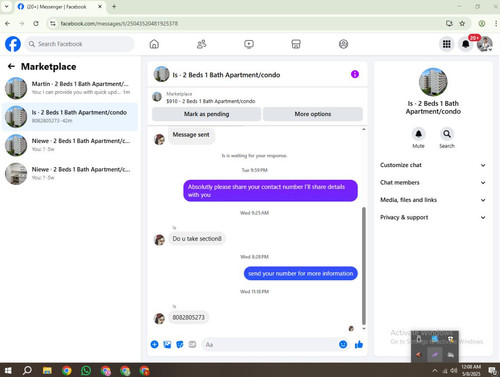The image size is (500, 377).
Task: Choose a sticker from the composer
Action: (180, 344)
